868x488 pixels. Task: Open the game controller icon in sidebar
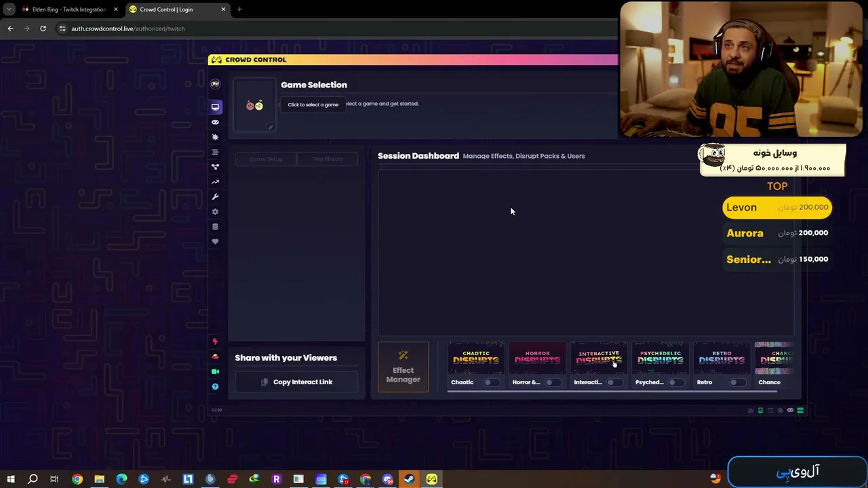pos(215,122)
